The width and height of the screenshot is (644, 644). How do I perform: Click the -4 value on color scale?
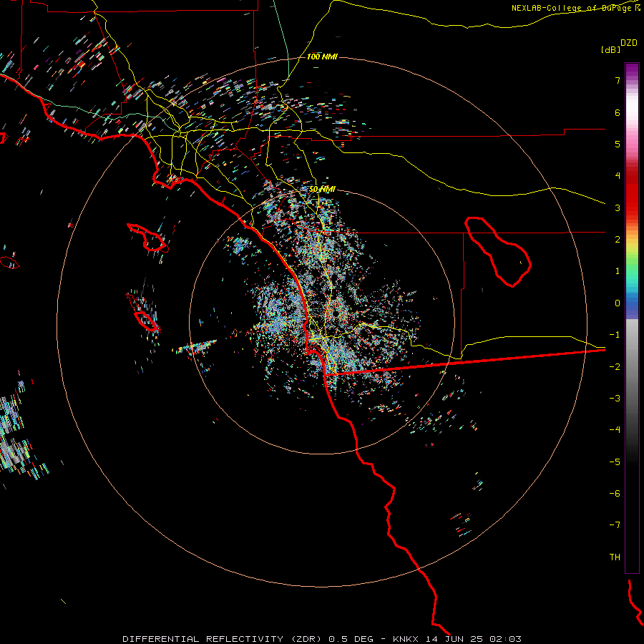pos(615,430)
